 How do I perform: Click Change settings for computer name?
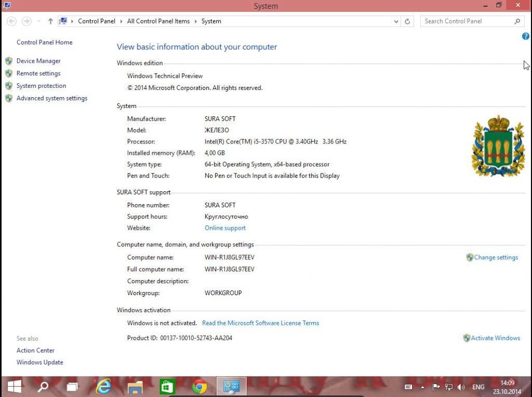[496, 258]
